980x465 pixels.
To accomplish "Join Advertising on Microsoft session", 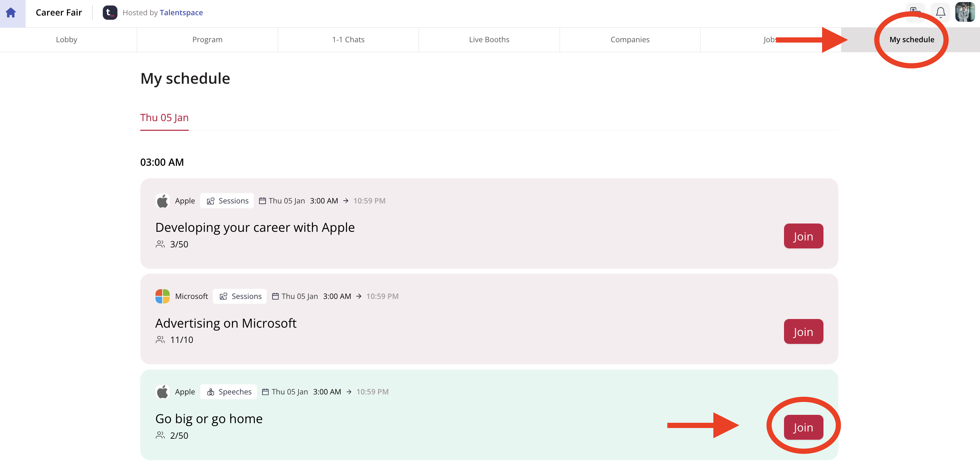I will click(x=803, y=331).
